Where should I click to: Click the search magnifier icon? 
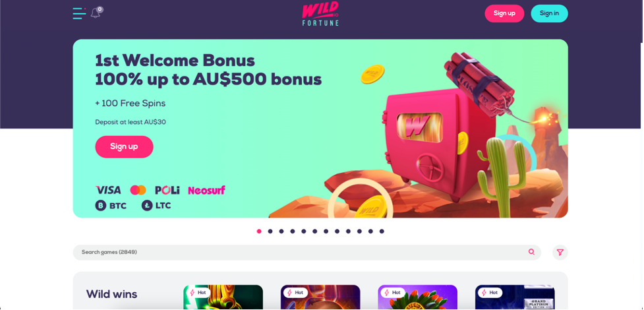tap(531, 252)
